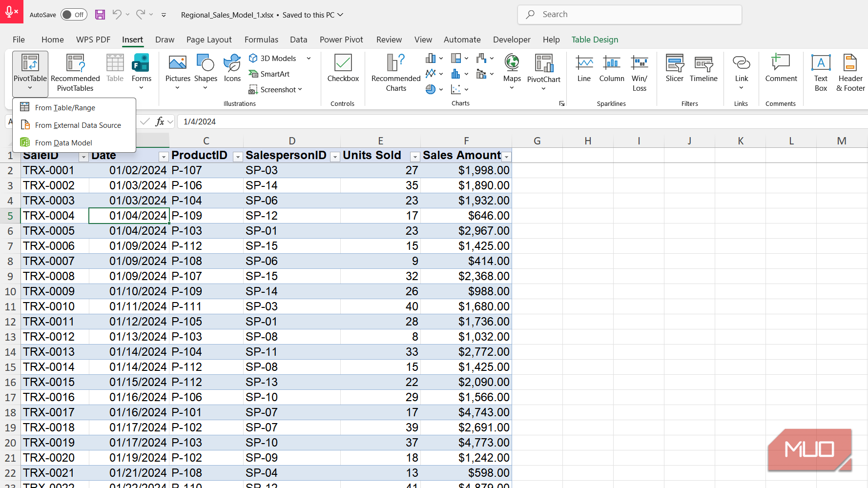Open Header & Footer
Image resolution: width=868 pixels, height=488 pixels.
(x=850, y=73)
